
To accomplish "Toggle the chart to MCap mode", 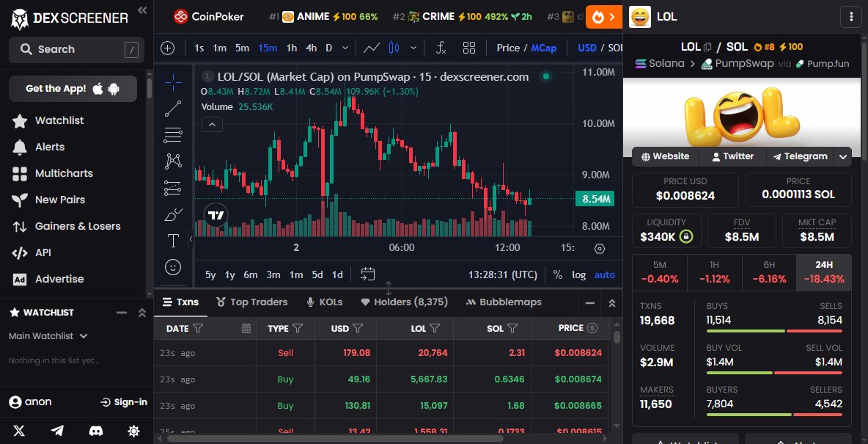I will coord(544,48).
